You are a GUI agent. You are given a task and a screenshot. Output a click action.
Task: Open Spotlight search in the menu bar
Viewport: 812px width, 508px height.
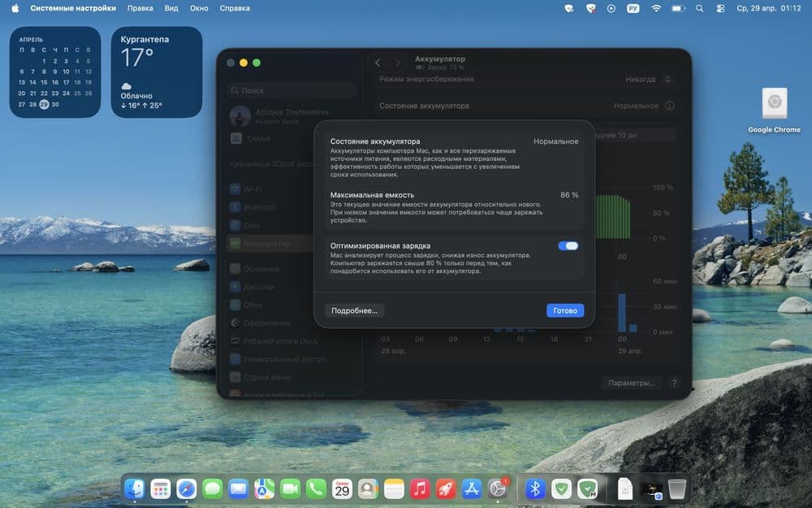700,8
